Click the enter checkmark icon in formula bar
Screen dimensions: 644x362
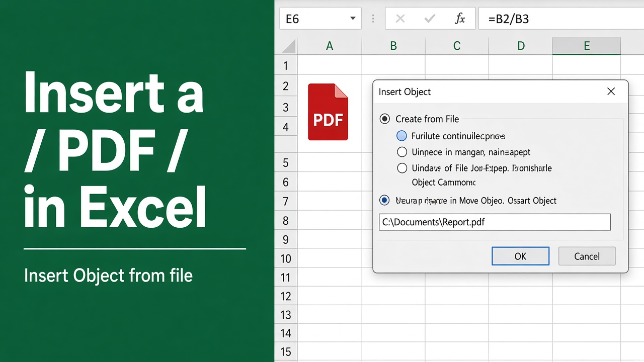click(x=430, y=19)
